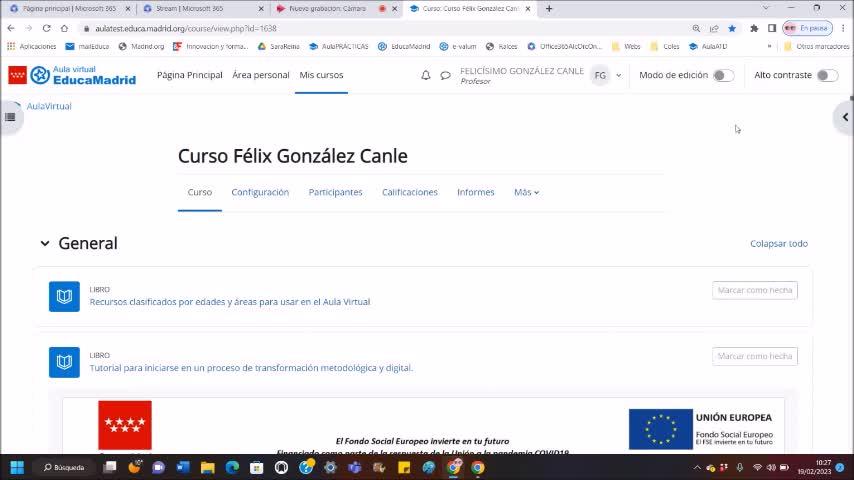Switch to Nueva grabación Cámara browser tab
854x480 pixels.
pyautogui.click(x=336, y=9)
